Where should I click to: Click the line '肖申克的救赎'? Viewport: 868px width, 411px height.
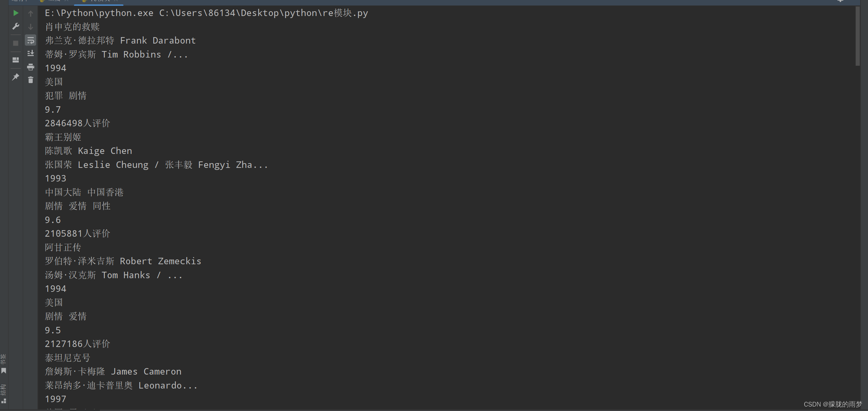point(72,27)
